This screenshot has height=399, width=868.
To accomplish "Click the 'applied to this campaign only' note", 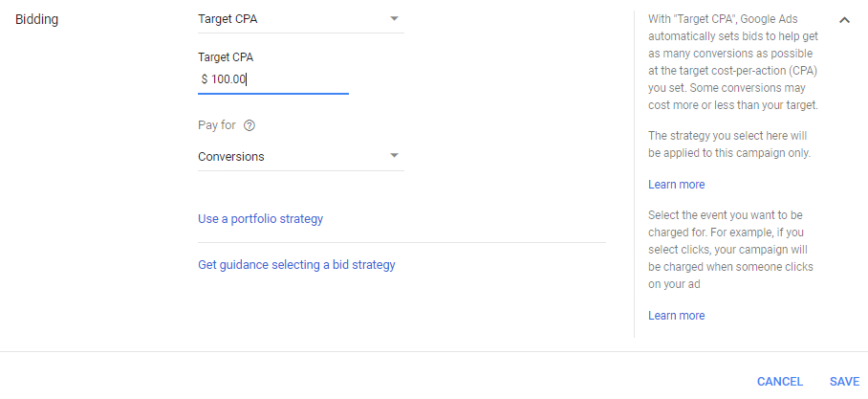I will click(729, 144).
